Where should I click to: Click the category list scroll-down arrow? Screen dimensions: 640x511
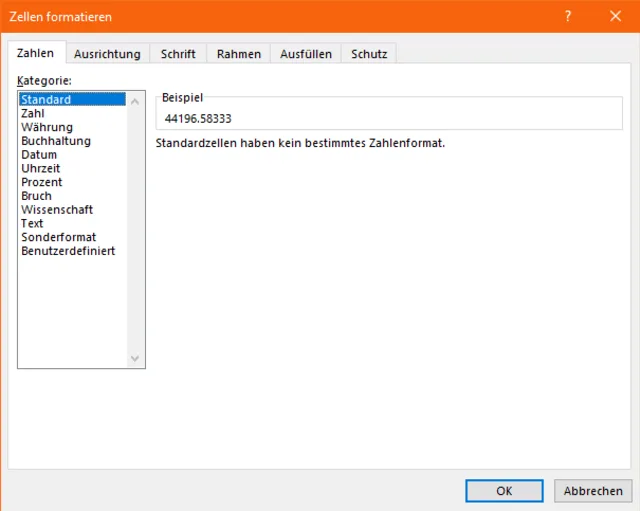[135, 358]
